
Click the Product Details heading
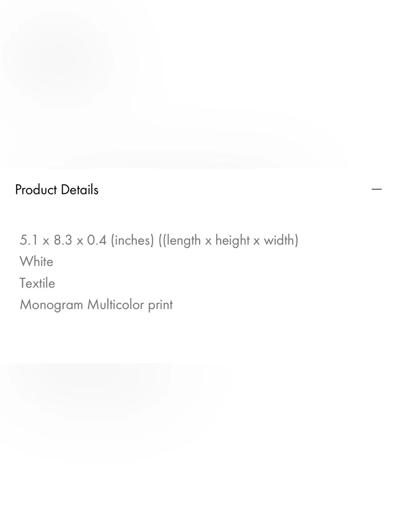[x=57, y=190]
